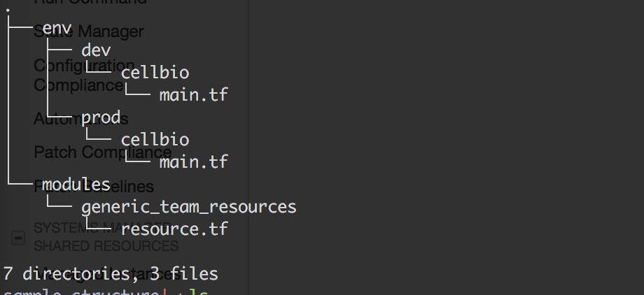The height and width of the screenshot is (295, 644).
Task: Click the '7 directories, 3 files' summary line
Action: coord(111,273)
